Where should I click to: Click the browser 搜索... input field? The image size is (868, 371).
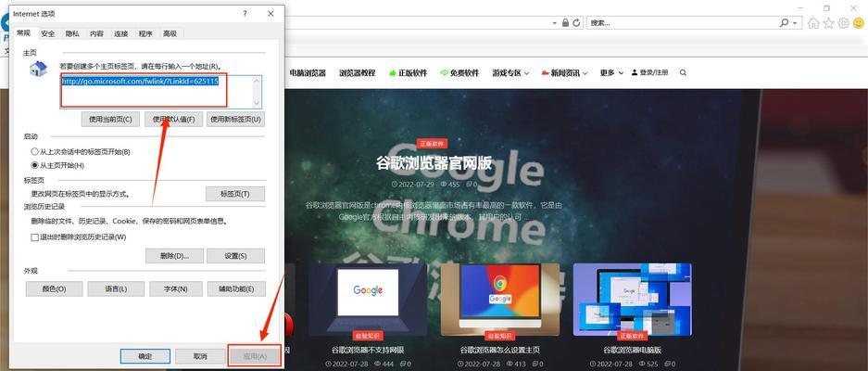coord(681,23)
